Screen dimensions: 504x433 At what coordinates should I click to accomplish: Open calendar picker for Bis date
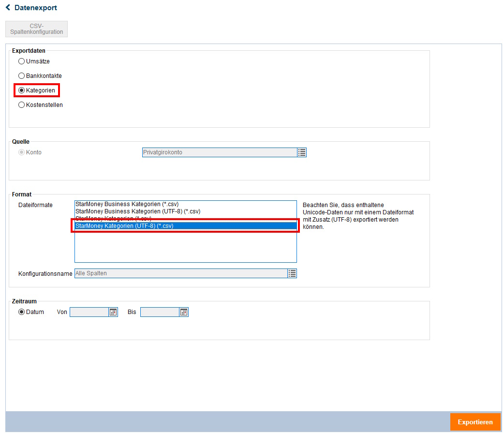[x=184, y=312]
